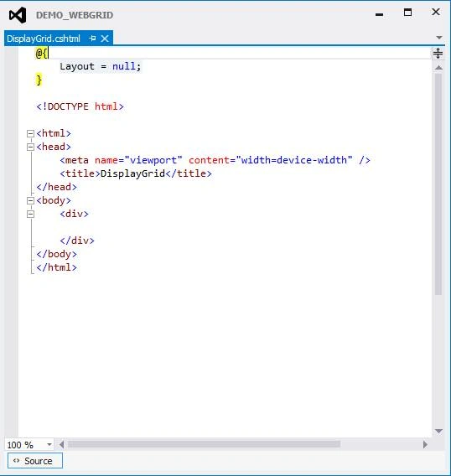Viewport: 451px width, 476px height.
Task: Switch to Source view button
Action: coord(35,461)
